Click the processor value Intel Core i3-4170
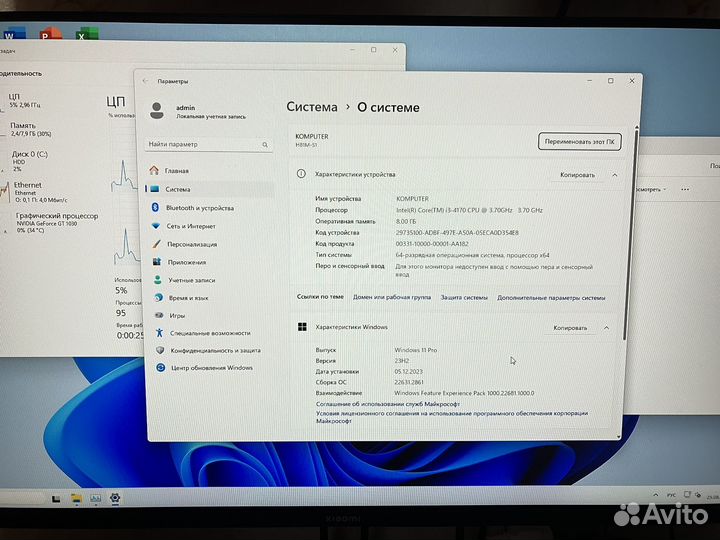Image resolution: width=720 pixels, height=540 pixels. tap(469, 210)
